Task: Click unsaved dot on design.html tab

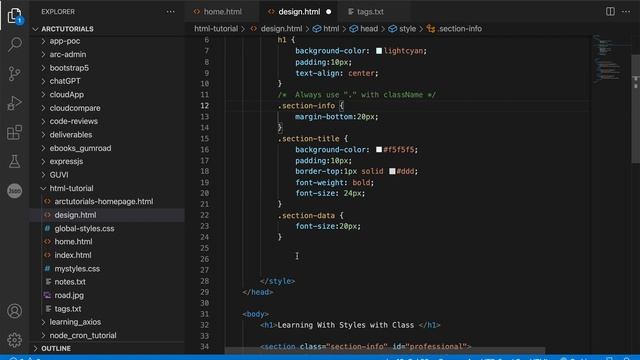Action: pyautogui.click(x=329, y=12)
